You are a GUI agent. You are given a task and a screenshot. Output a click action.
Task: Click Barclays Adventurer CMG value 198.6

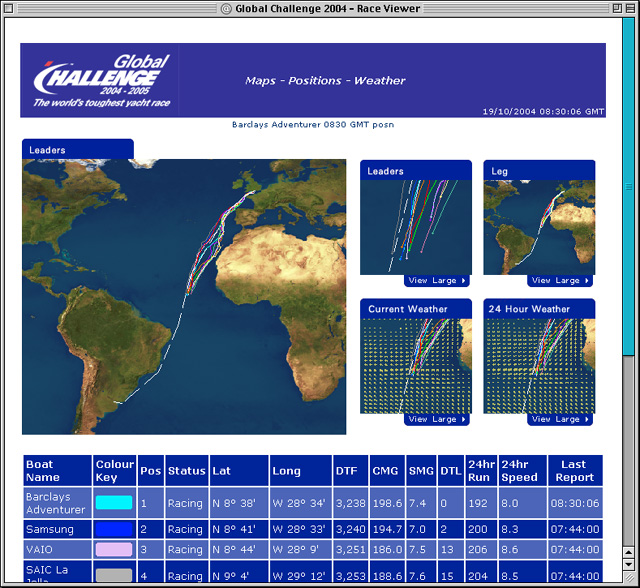pos(387,503)
